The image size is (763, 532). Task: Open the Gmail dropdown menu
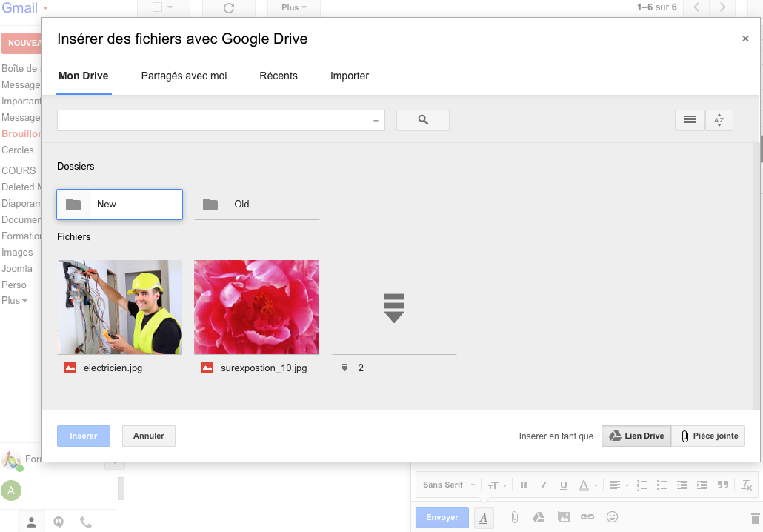point(25,8)
